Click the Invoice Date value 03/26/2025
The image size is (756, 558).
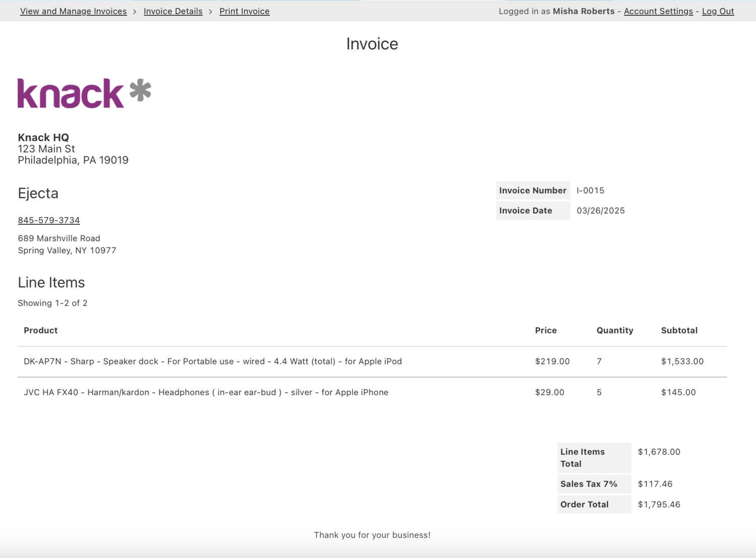601,210
